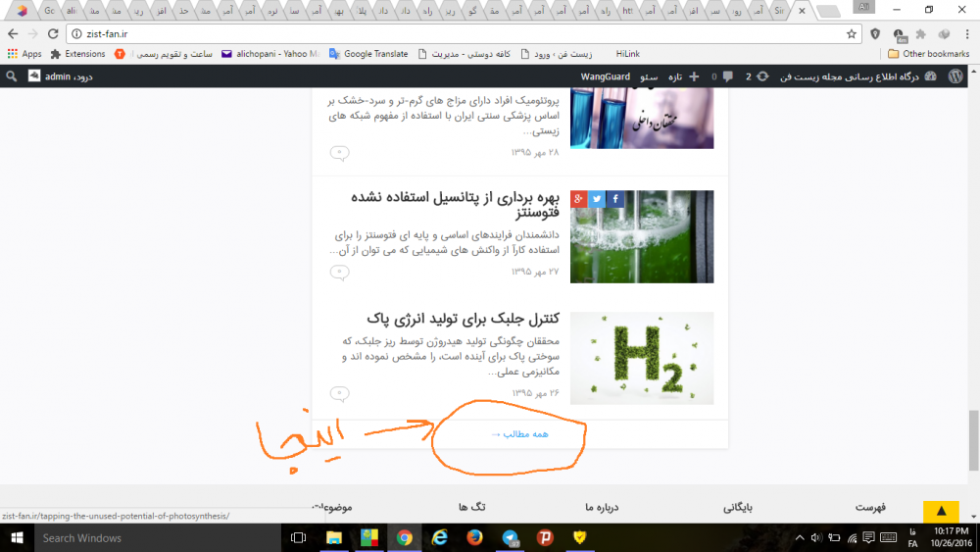Screen dimensions: 980x552
Task: Bookmark page with the star icon
Action: [852, 33]
